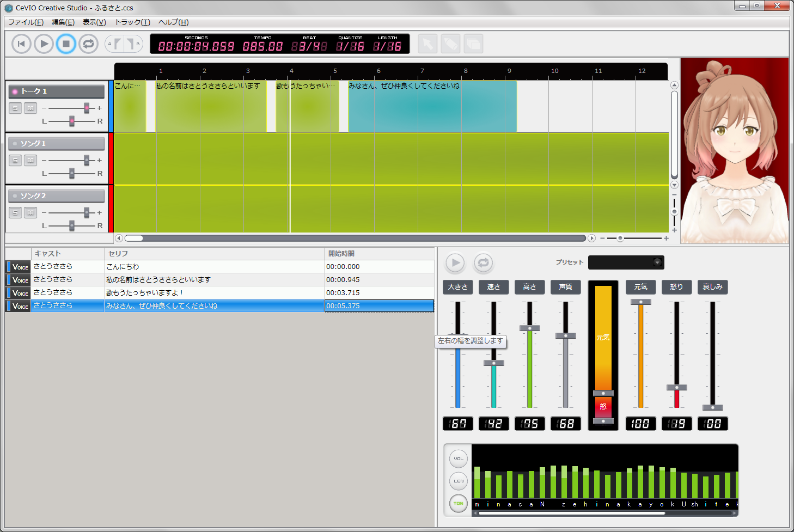Select the こんにちわ serif row
The image size is (794, 532).
(219, 266)
